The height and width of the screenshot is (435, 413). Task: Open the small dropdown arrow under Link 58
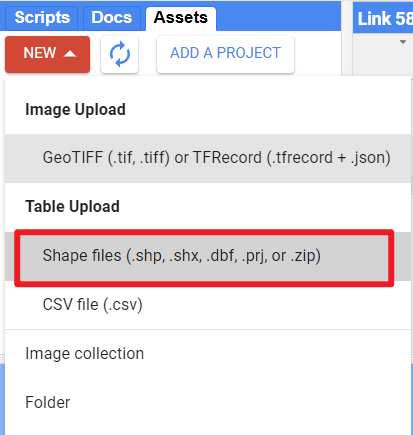coord(403,42)
